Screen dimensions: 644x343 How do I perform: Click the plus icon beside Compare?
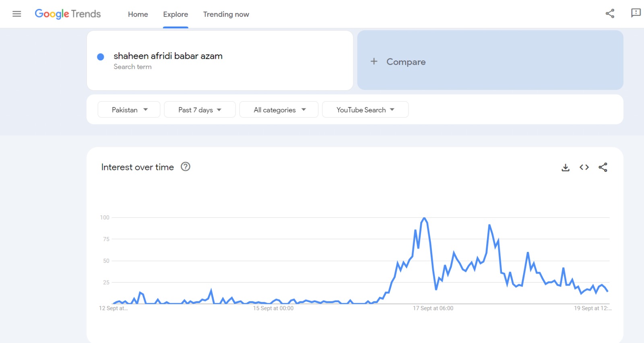(x=374, y=61)
